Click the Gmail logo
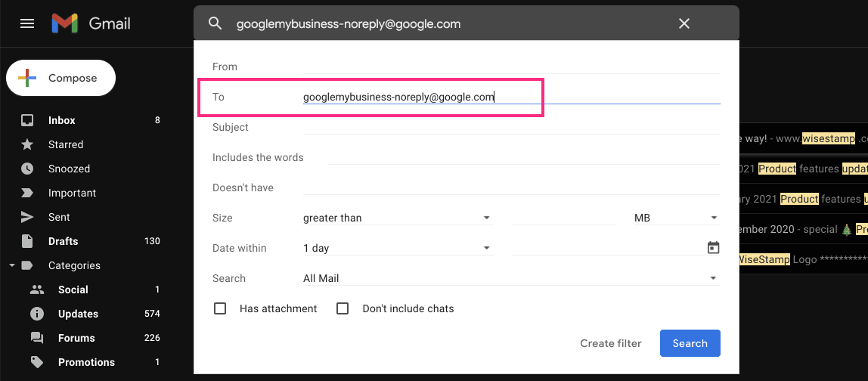This screenshot has width=868, height=381. click(91, 23)
